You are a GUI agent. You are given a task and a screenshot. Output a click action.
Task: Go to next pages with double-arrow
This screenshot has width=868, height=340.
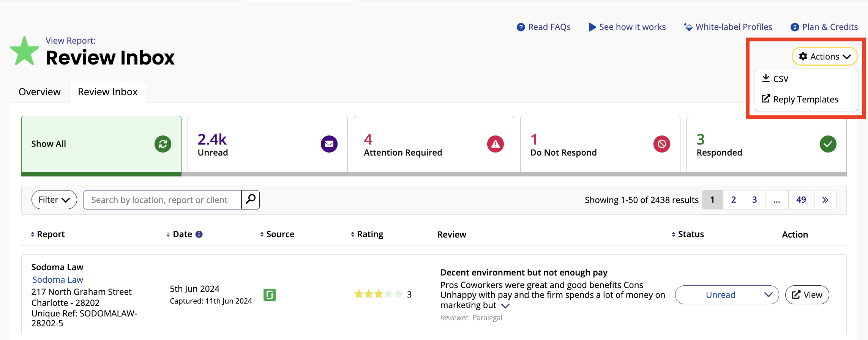[x=825, y=200]
